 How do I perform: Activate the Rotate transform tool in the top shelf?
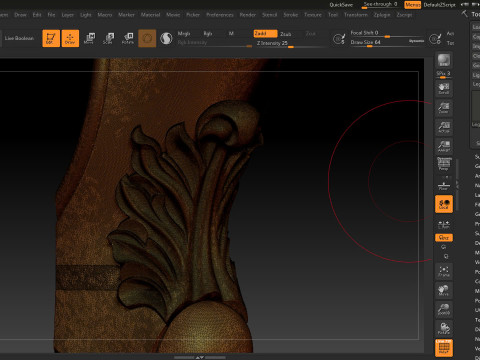point(128,38)
